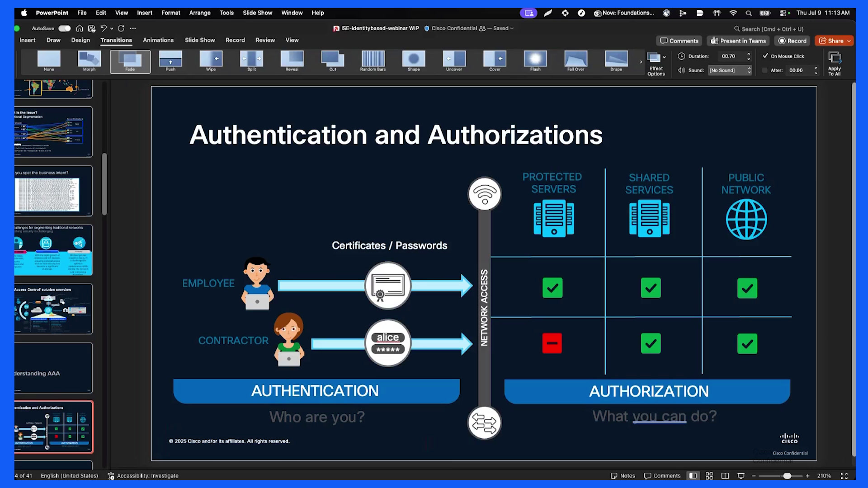The height and width of the screenshot is (488, 868).
Task: Click Accessibility: Investigate in status bar
Action: [143, 476]
